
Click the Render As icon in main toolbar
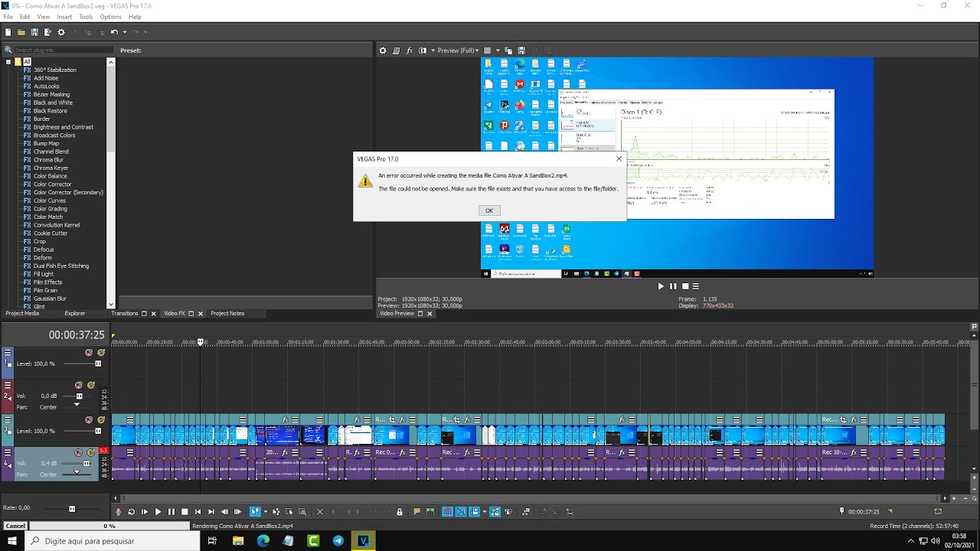(47, 32)
